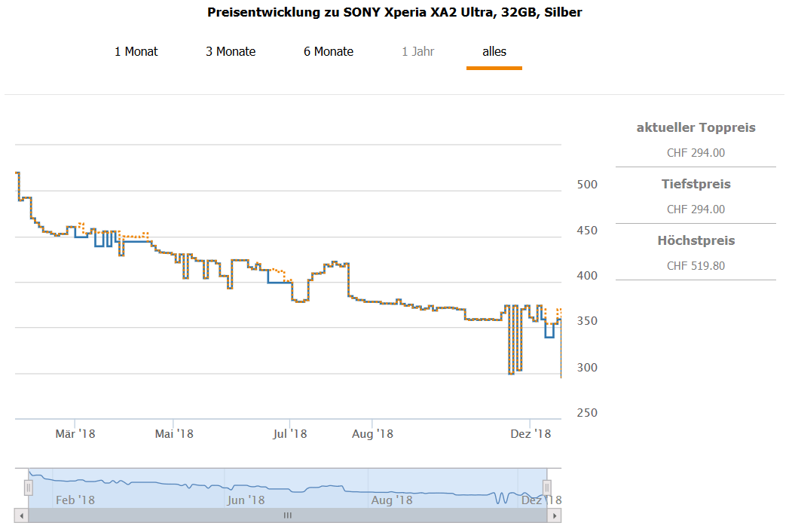Choose the 1 Jahr range tab
792x532 pixels.
point(417,52)
